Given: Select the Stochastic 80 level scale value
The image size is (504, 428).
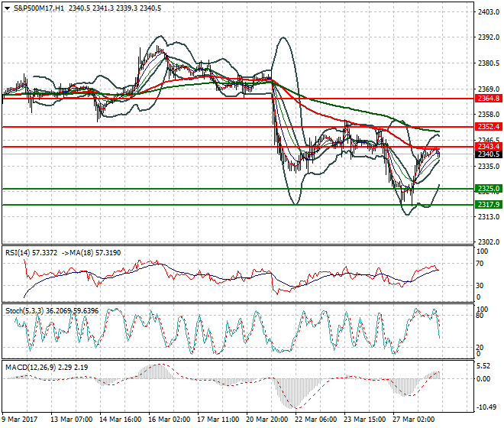Looking at the screenshot, I should click(x=480, y=316).
